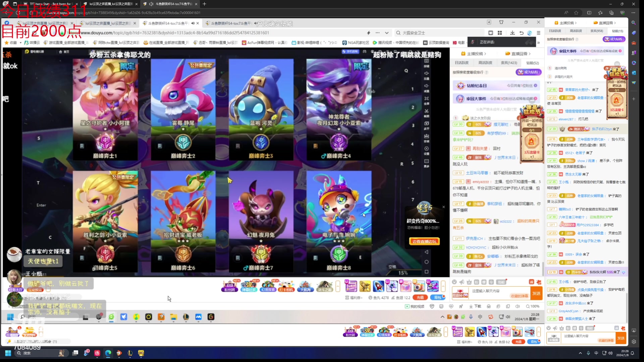This screenshot has width=644, height=362.
Task: Click 超级粉丝团 icon in outer bottom bar
Action: [x=350, y=332]
